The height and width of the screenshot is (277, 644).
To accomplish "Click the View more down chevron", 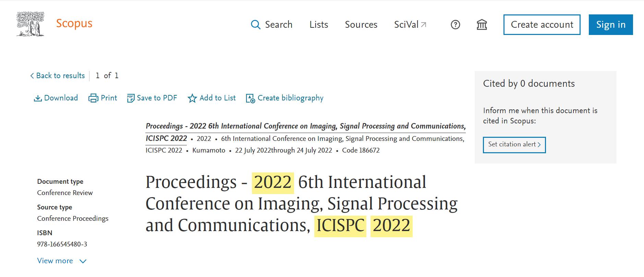I will pos(83,261).
